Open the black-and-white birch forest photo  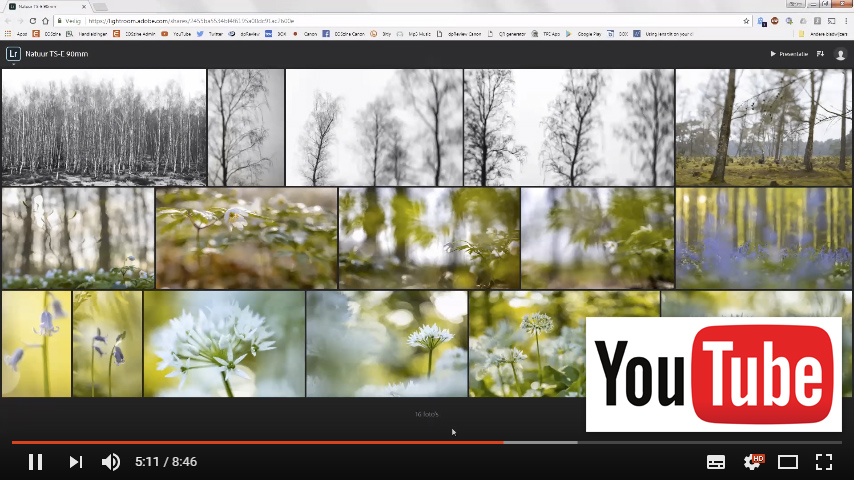104,127
